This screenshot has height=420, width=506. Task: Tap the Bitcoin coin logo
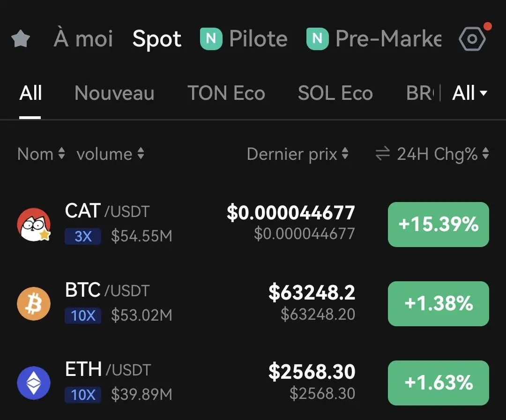click(x=34, y=303)
